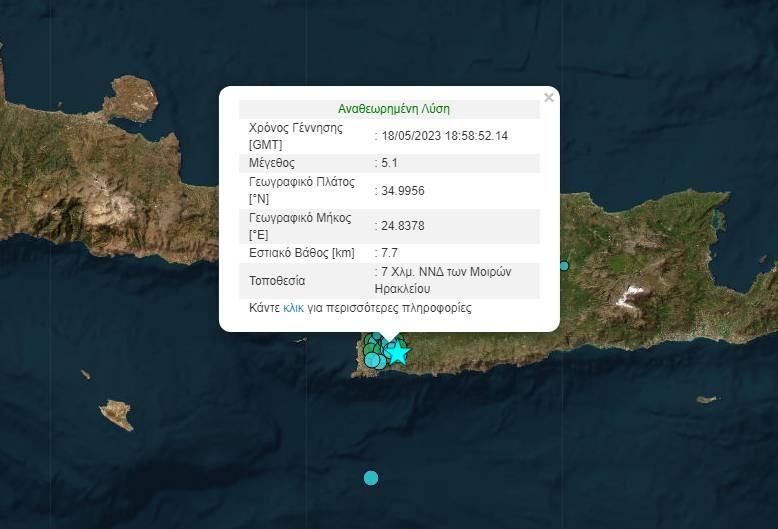Click the 'Μέγεθος' row label
The image size is (778, 529).
tap(272, 163)
